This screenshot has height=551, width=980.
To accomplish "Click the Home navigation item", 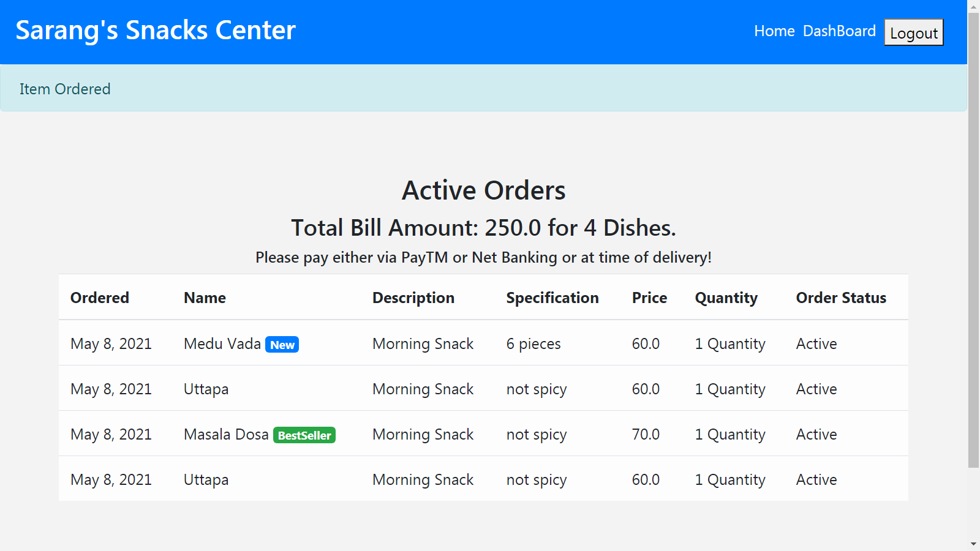I will pos(774,31).
